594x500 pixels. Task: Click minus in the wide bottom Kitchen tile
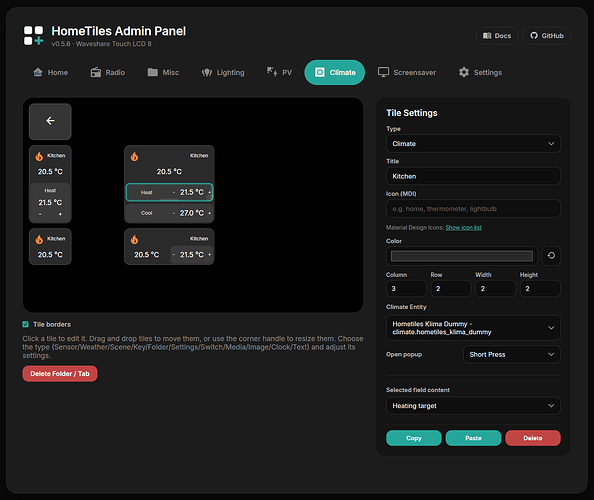[x=174, y=255]
